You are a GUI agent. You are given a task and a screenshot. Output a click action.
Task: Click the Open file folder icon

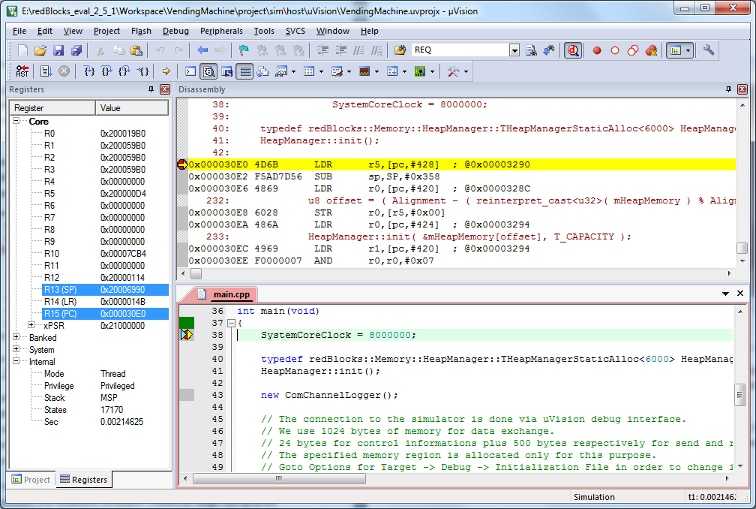click(x=41, y=50)
